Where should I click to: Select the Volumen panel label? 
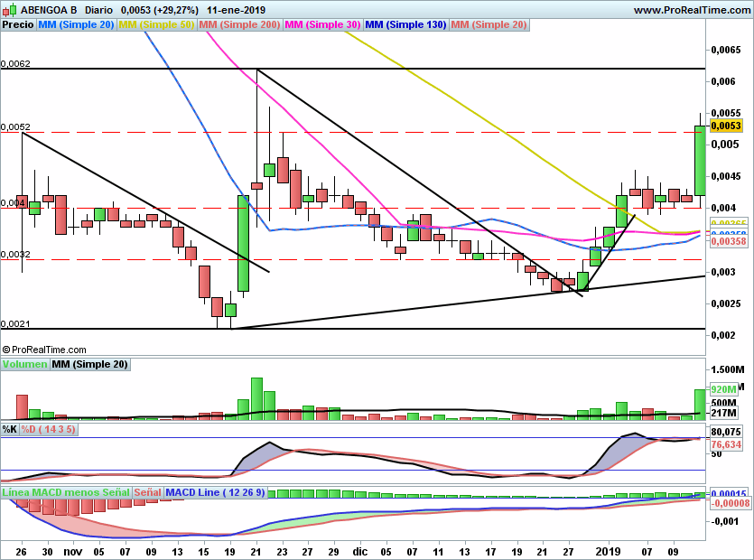pyautogui.click(x=24, y=364)
